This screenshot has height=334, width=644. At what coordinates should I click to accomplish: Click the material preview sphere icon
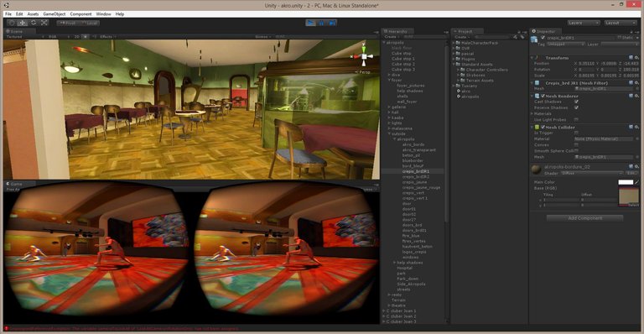tap(536, 170)
